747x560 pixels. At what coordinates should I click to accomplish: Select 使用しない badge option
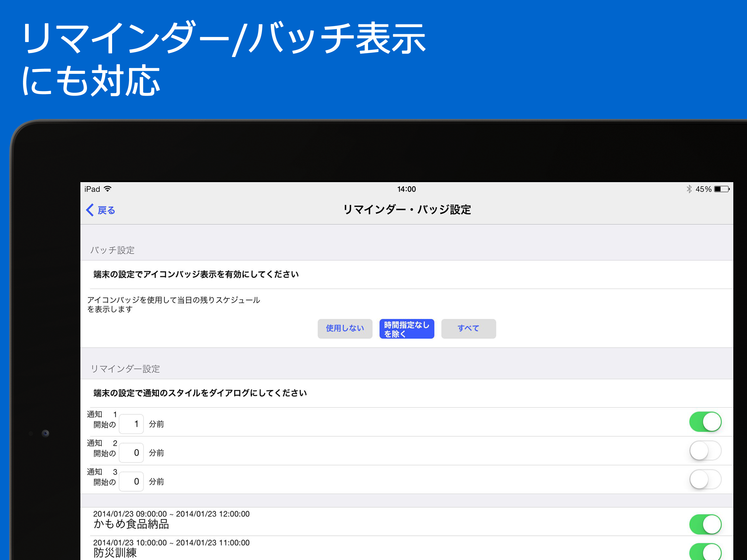coord(345,329)
